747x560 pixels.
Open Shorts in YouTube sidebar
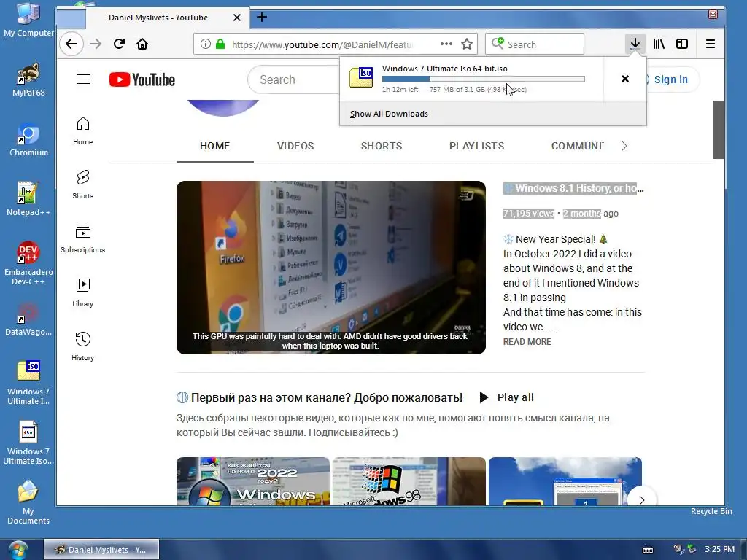click(x=83, y=184)
